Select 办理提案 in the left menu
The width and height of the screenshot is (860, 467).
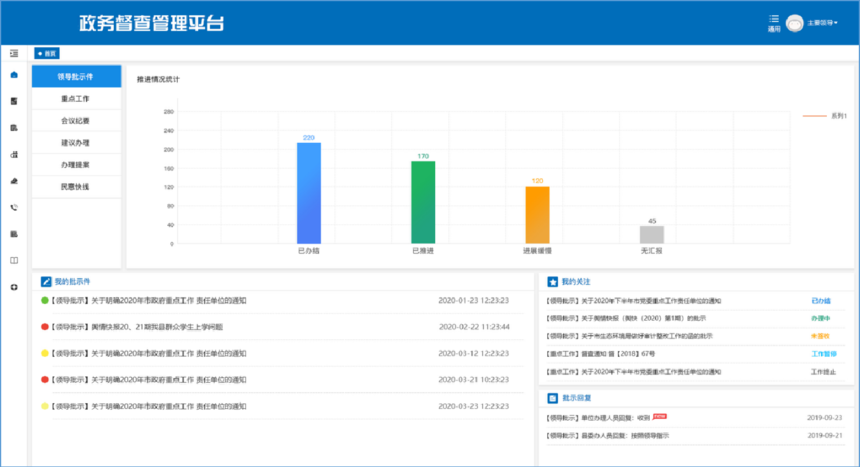(76, 165)
